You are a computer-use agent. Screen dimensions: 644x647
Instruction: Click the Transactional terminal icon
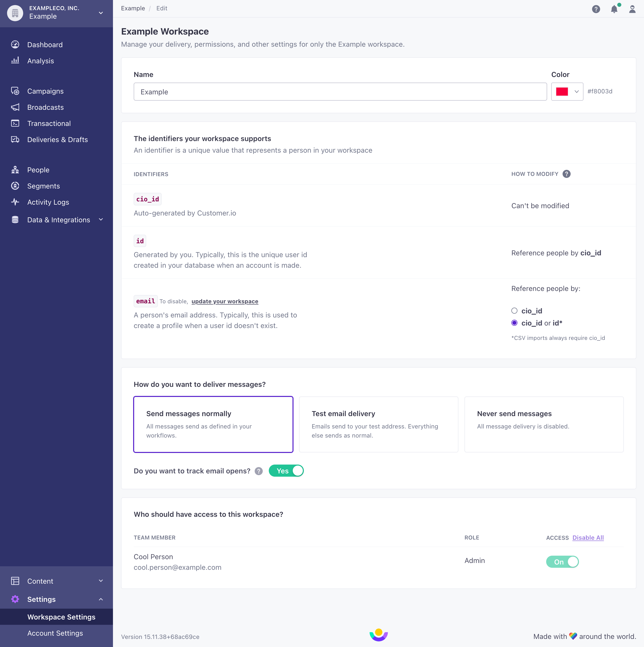click(15, 123)
